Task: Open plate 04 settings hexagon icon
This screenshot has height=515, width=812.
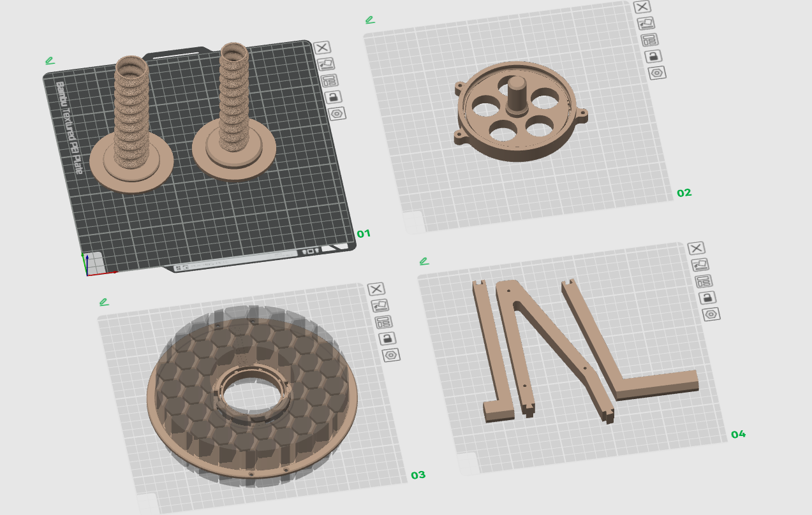Action: click(x=711, y=314)
